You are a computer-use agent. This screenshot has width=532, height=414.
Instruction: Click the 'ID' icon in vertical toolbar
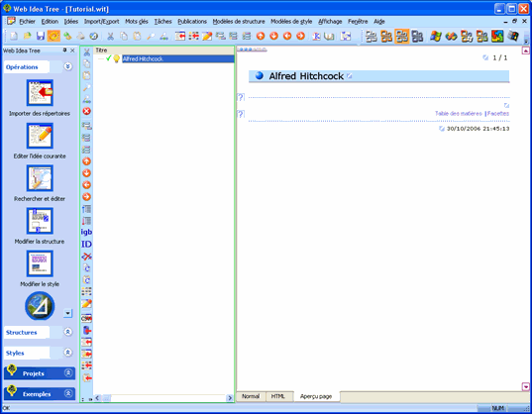coord(86,244)
